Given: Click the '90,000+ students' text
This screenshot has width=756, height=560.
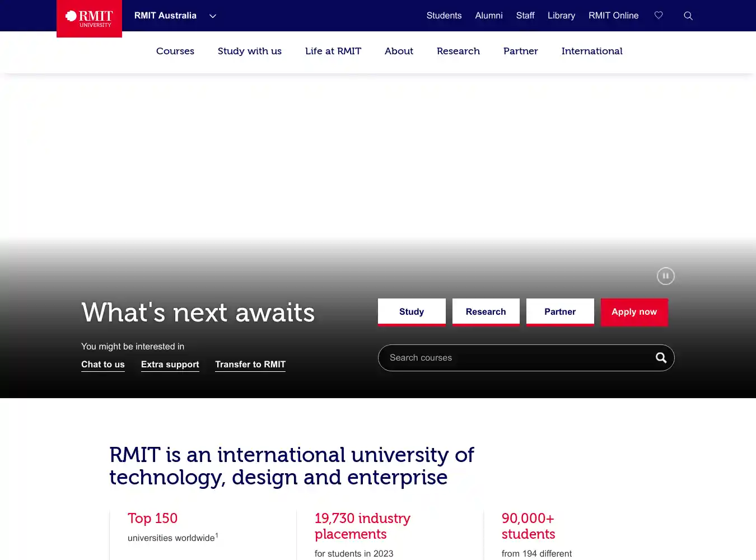Looking at the screenshot, I should tap(528, 526).
